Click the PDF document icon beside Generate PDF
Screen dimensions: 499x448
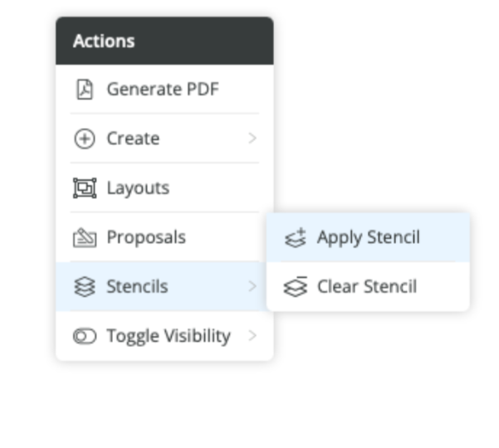tap(84, 90)
